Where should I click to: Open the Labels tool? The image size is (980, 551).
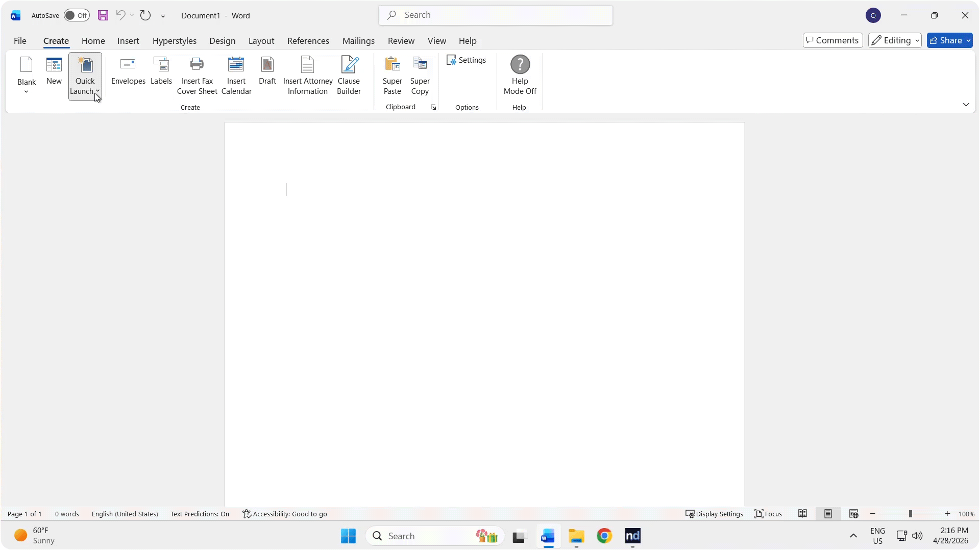click(x=161, y=71)
